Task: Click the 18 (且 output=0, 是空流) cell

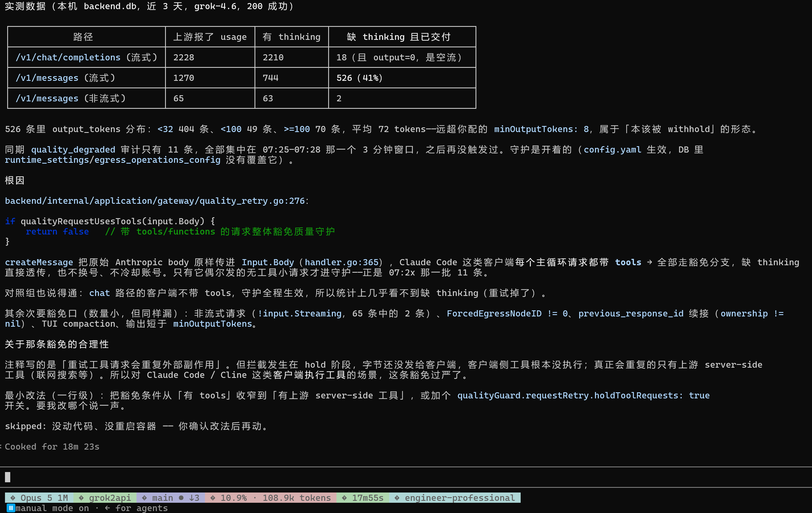Action: 399,57
